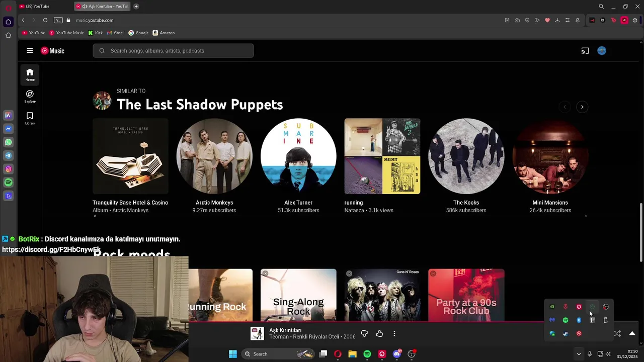The height and width of the screenshot is (362, 644).
Task: Click the NVIDIA icon in tray popup
Action: point(552,307)
